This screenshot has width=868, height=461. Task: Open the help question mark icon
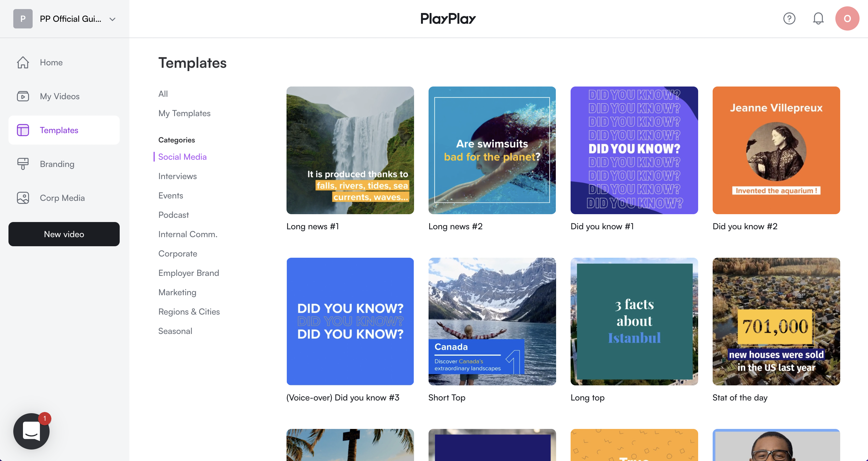(x=789, y=18)
